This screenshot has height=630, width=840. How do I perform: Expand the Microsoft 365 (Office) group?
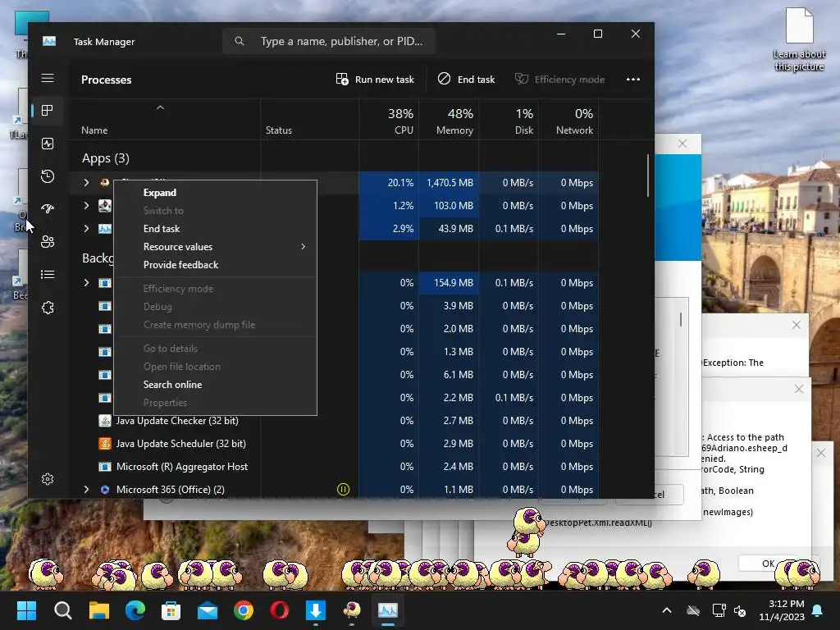[x=86, y=490]
